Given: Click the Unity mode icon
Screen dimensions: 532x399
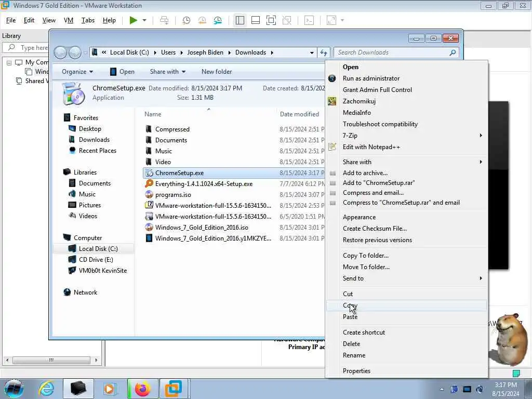Looking at the screenshot, I should click(x=287, y=20).
